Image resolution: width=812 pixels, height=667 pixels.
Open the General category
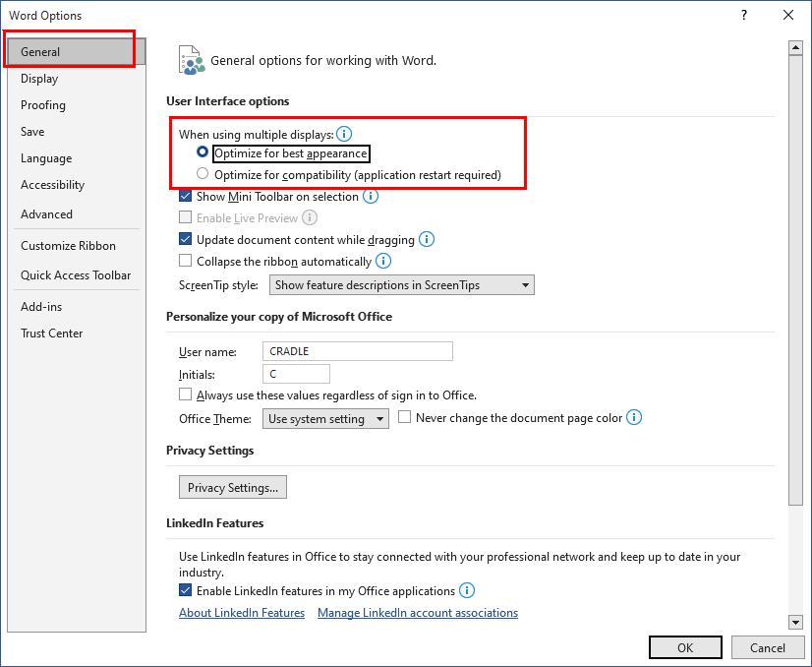tap(77, 52)
